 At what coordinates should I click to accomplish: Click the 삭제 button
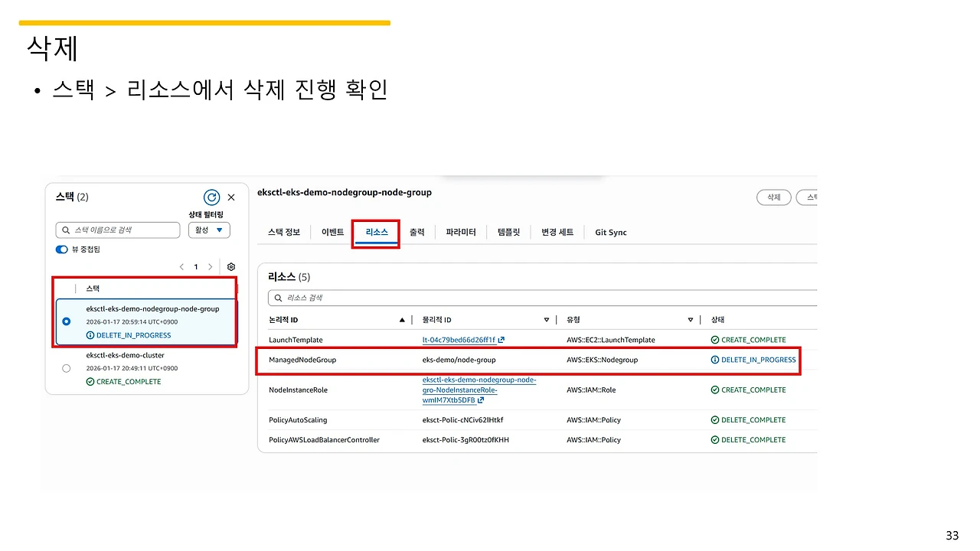774,197
